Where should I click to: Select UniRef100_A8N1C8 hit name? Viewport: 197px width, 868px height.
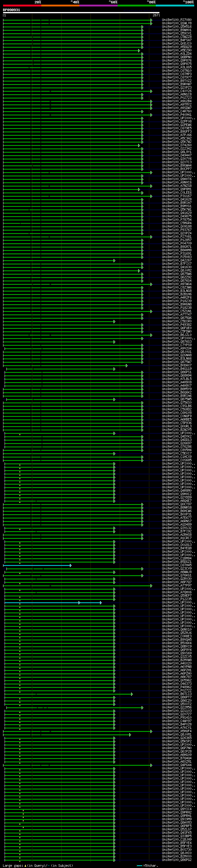pyautogui.click(x=176, y=94)
